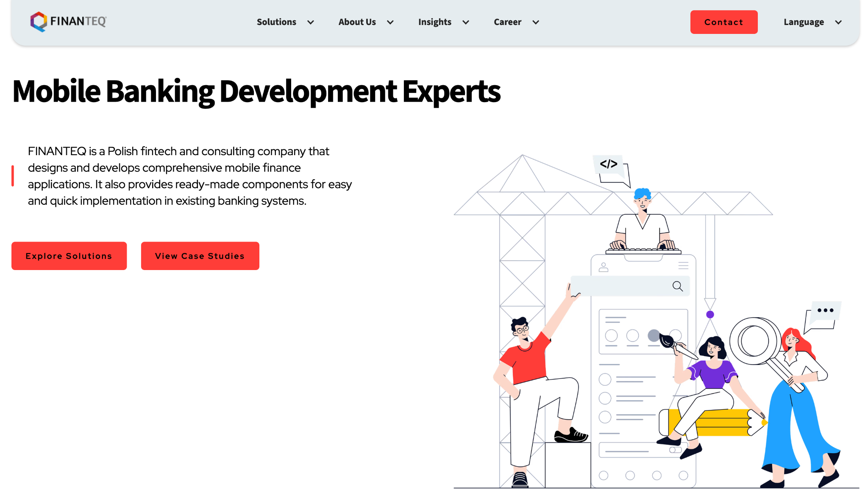Click the View Case Studies button
Viewport: 868px width, 496px height.
click(200, 256)
